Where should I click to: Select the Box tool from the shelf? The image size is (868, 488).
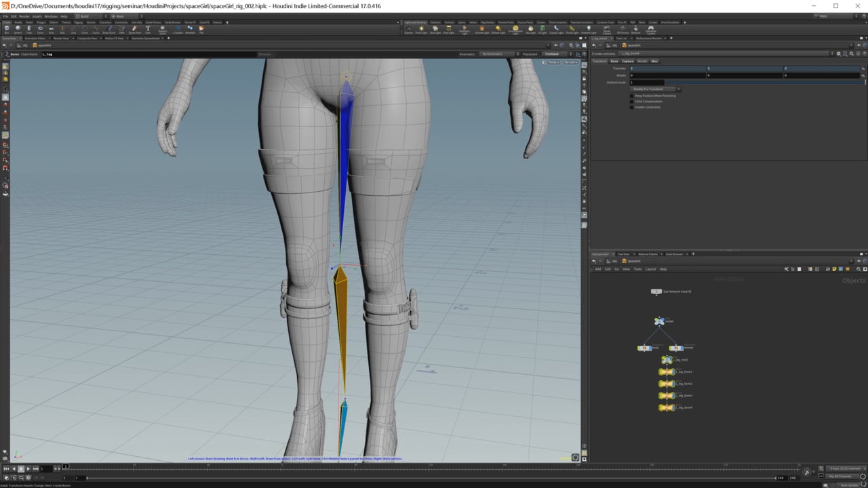[7, 28]
